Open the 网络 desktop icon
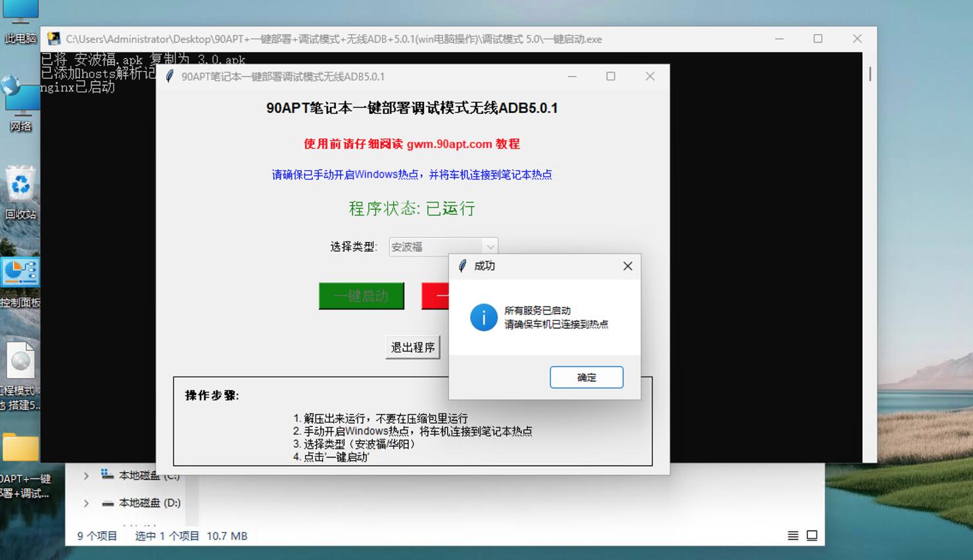 click(20, 99)
